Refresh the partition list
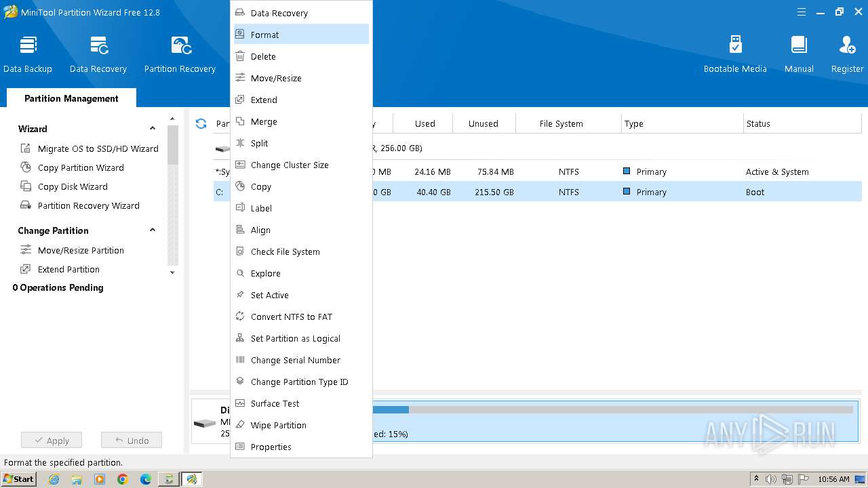This screenshot has width=868, height=488. pyautogui.click(x=201, y=123)
